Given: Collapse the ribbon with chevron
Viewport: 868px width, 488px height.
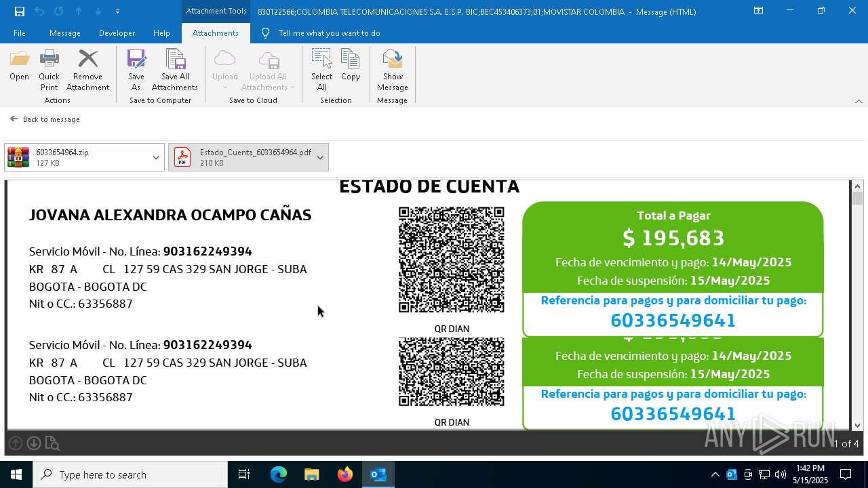Looking at the screenshot, I should tap(859, 101).
